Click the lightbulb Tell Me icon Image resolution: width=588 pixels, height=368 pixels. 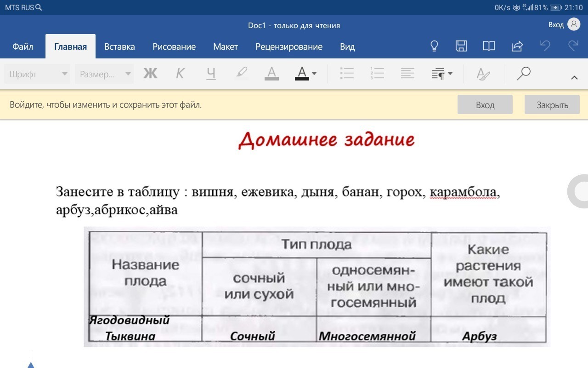point(434,46)
